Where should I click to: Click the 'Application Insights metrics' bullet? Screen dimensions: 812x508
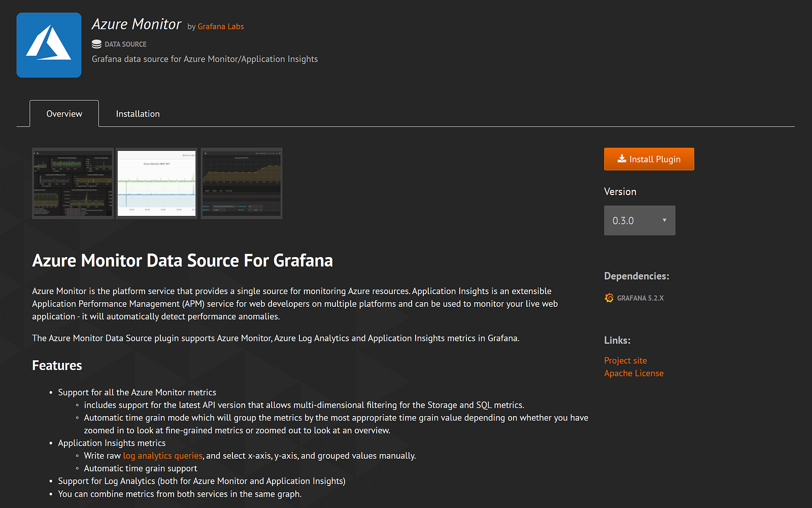pos(112,443)
